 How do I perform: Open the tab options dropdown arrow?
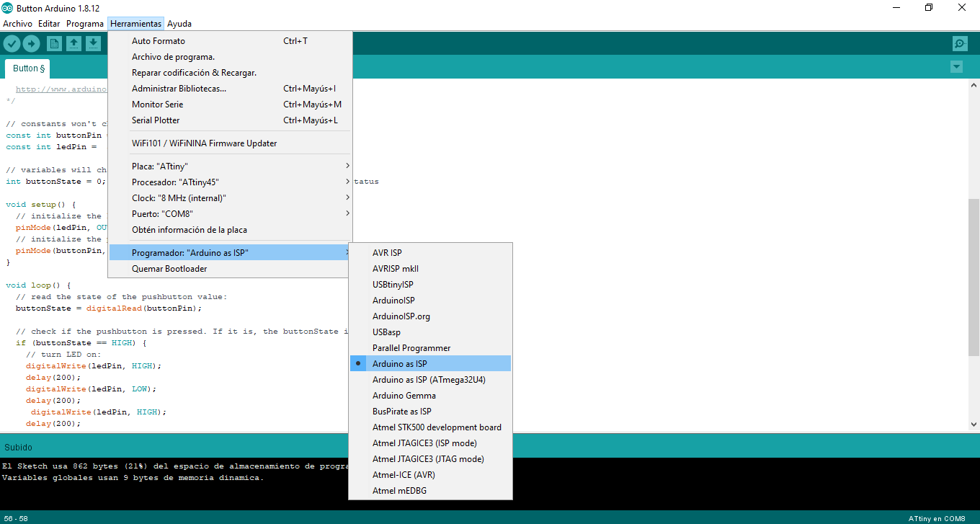[956, 67]
